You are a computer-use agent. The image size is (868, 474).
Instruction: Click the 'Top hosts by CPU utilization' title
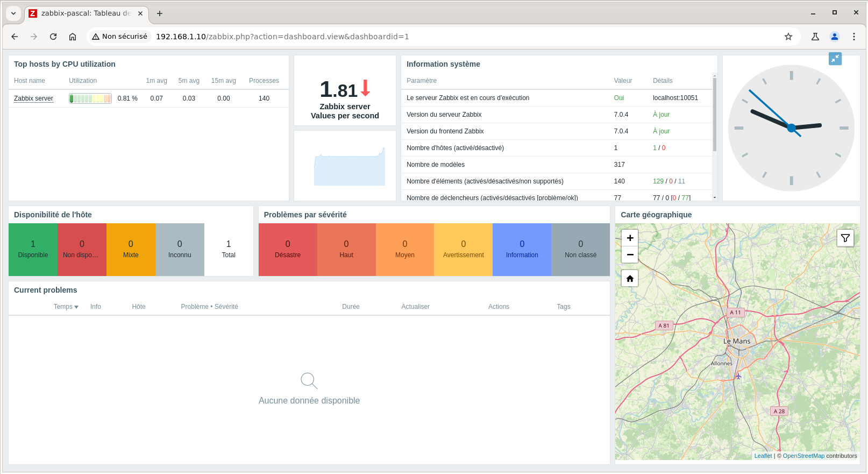(65, 64)
